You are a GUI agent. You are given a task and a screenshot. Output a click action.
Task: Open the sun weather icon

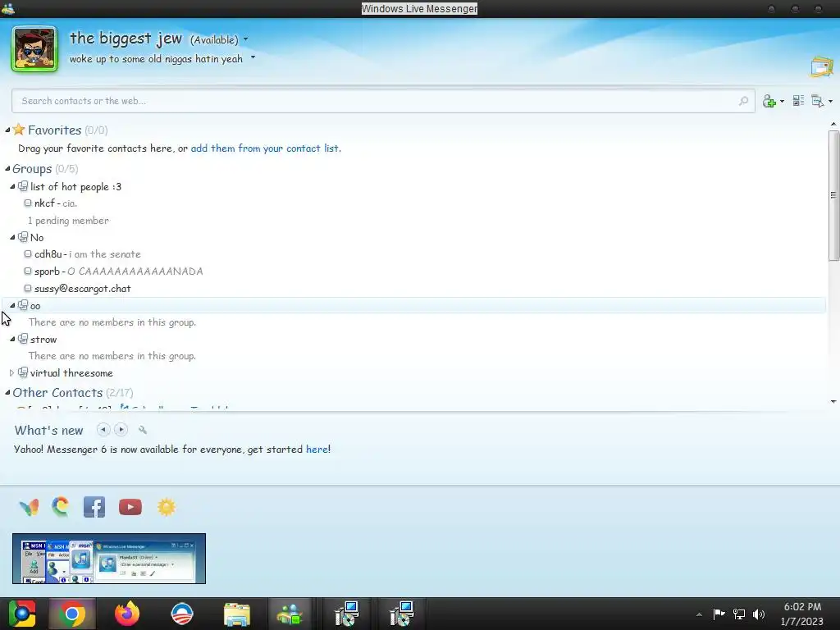click(x=167, y=507)
